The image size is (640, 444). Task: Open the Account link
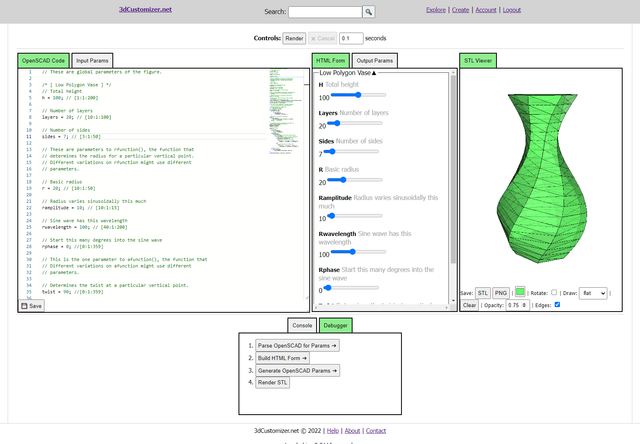click(486, 10)
